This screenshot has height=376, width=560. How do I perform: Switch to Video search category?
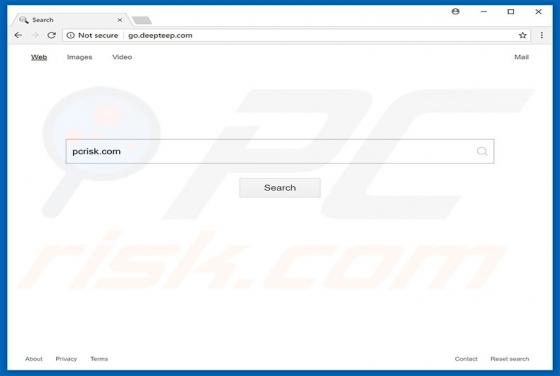pos(122,57)
